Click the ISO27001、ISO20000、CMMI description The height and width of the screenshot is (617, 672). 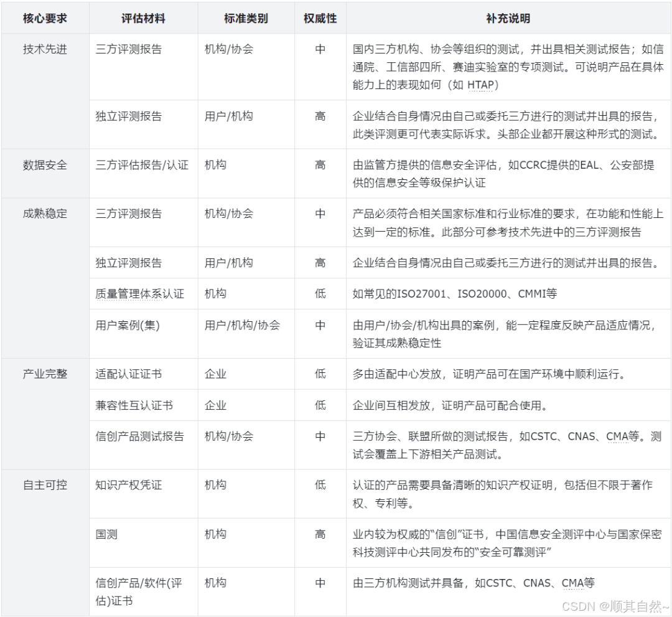tap(455, 294)
